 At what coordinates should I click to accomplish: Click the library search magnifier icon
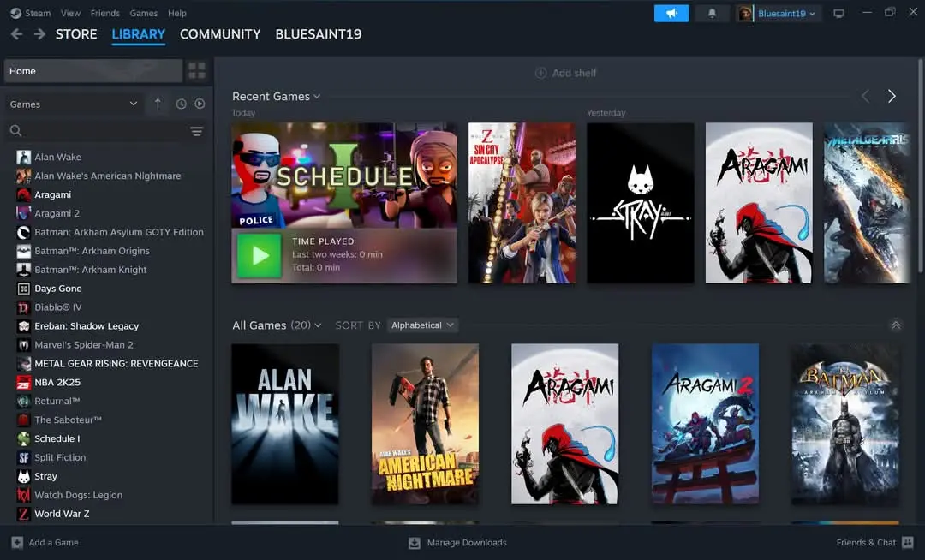(x=16, y=131)
